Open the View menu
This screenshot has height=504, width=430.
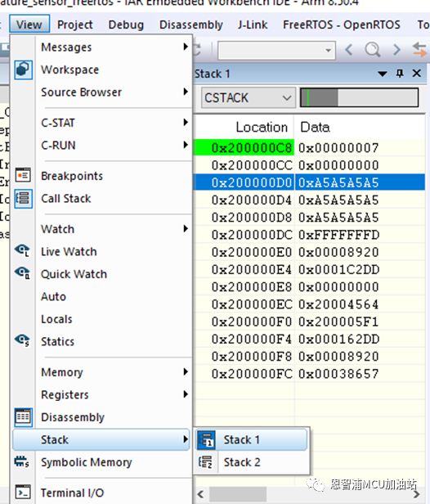pyautogui.click(x=29, y=25)
